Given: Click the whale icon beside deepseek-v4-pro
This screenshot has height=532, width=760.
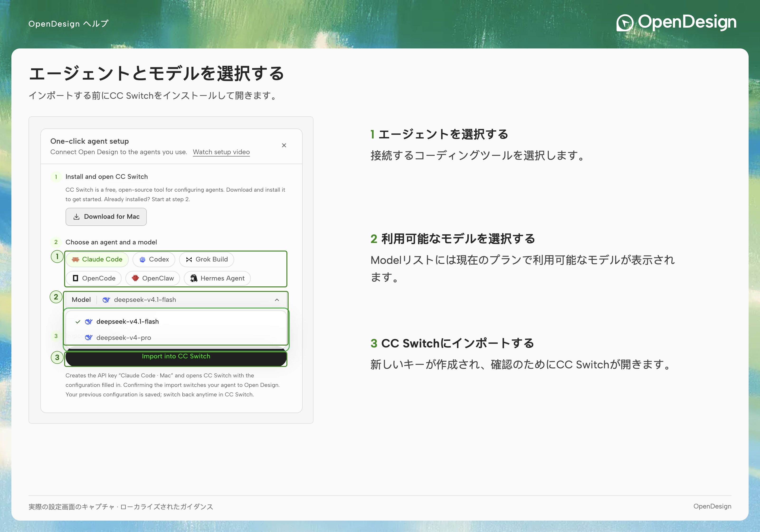Looking at the screenshot, I should click(x=89, y=338).
